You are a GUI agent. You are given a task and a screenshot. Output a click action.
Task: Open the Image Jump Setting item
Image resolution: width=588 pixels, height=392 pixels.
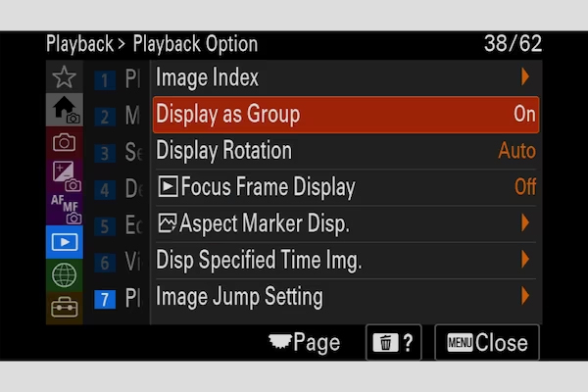click(346, 296)
